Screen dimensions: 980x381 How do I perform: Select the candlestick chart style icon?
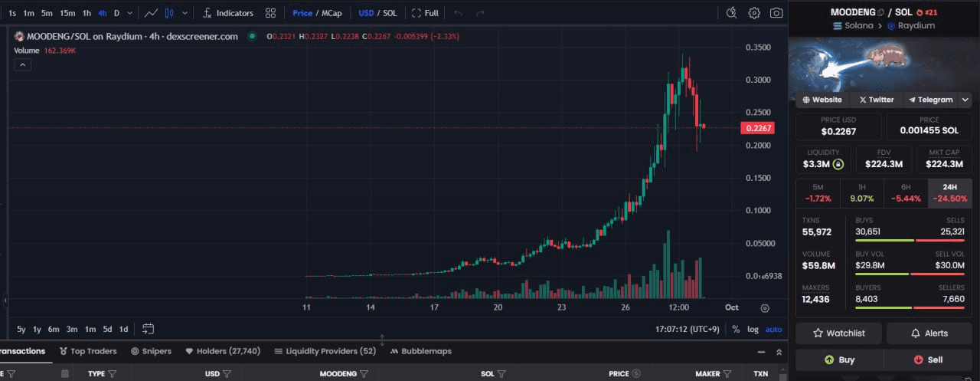[x=169, y=13]
